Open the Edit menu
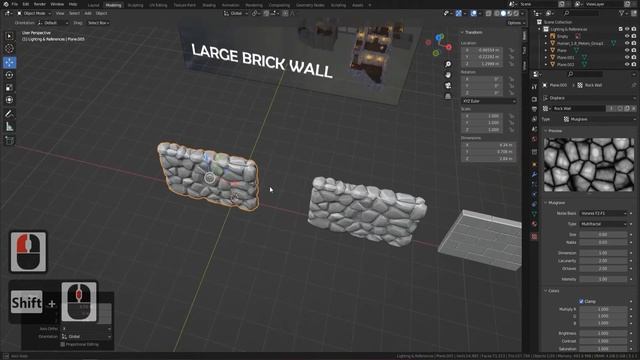 coord(26,4)
